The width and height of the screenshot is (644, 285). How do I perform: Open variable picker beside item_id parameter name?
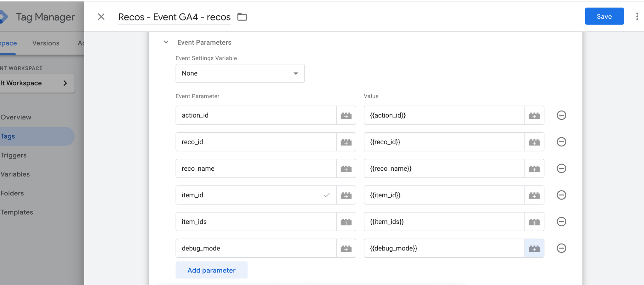point(346,195)
